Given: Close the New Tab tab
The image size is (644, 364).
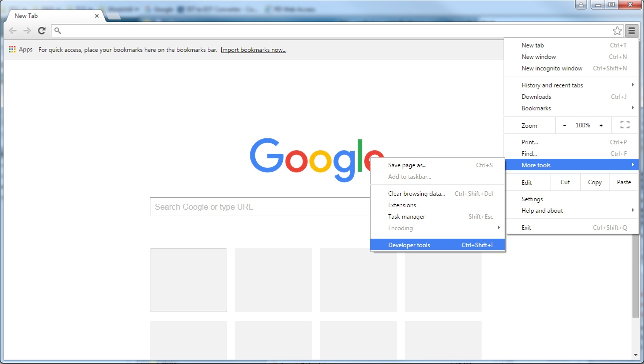Looking at the screenshot, I should [x=97, y=16].
